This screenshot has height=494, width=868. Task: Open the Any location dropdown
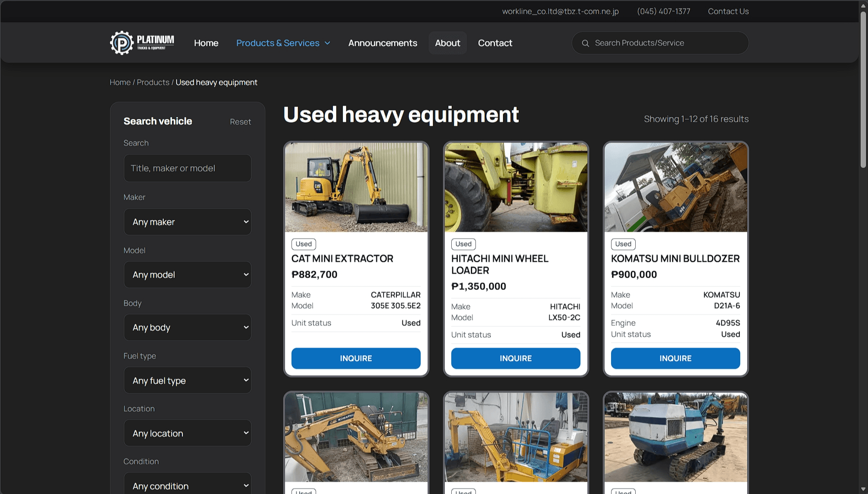187,433
